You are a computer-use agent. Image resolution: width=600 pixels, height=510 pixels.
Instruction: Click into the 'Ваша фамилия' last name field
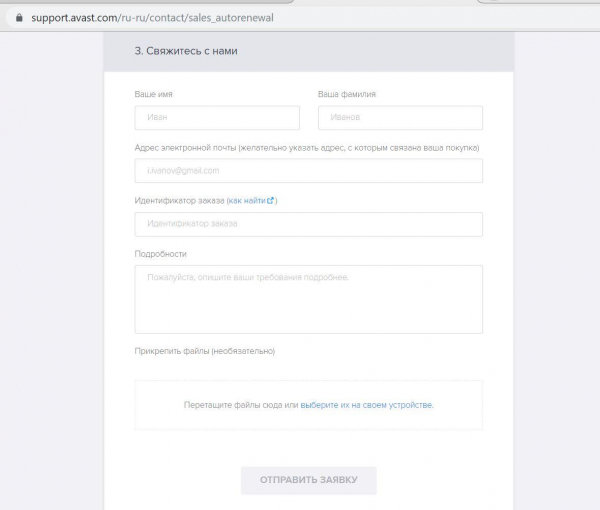pyautogui.click(x=400, y=118)
